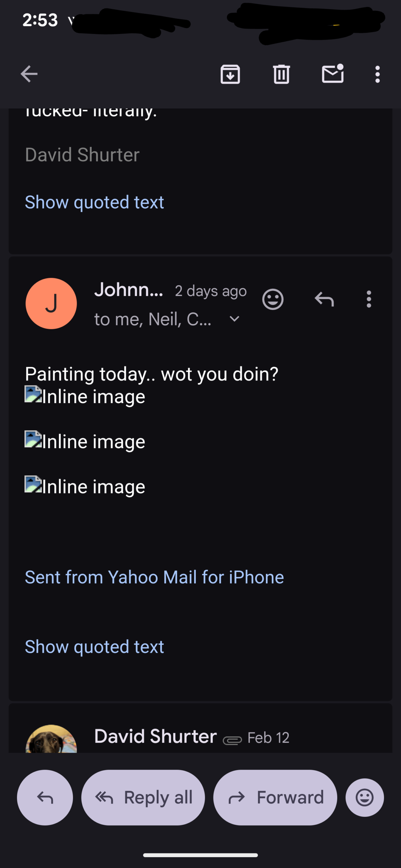This screenshot has height=868, width=401.
Task: Add emoji reaction to Johnn's message
Action: click(273, 299)
